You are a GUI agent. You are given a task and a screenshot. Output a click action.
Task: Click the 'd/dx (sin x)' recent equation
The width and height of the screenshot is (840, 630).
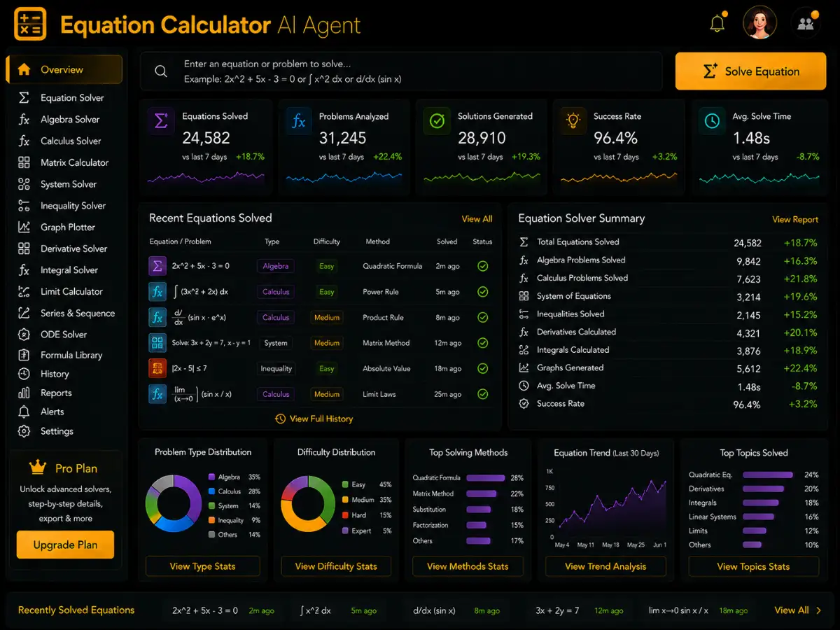pos(434,610)
